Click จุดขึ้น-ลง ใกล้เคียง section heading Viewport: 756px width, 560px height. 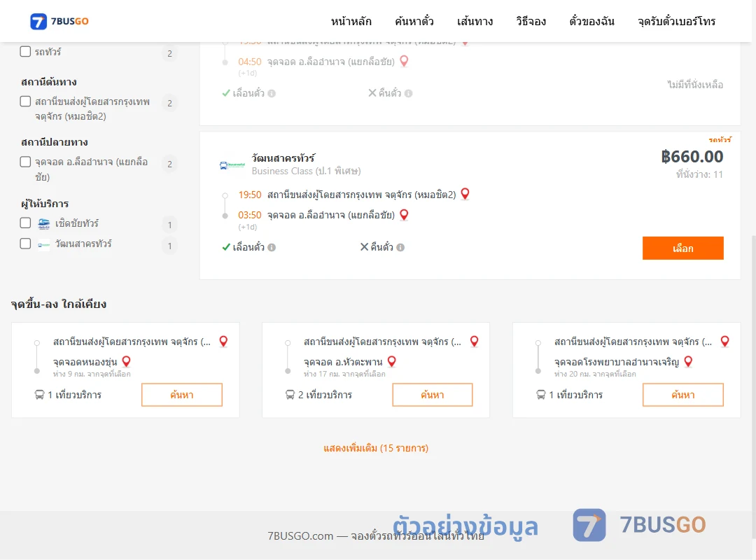tap(59, 304)
